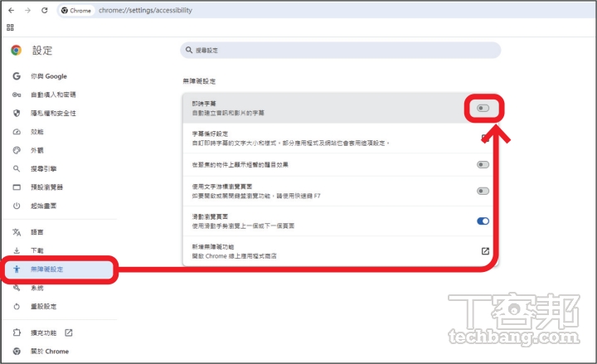Click the address bar URL chrome://settings/accessibility
The height and width of the screenshot is (364, 597).
(145, 10)
